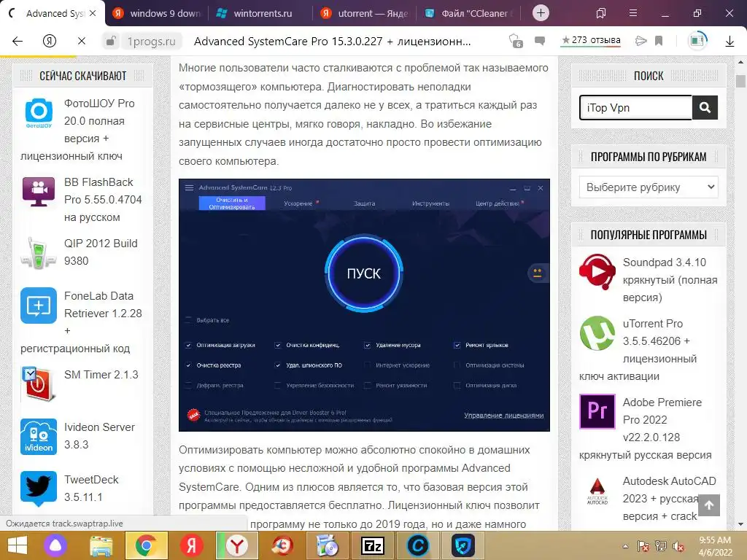Viewport: 747px width, 560px height.
Task: Submit the site search with magnifier button
Action: click(x=705, y=108)
